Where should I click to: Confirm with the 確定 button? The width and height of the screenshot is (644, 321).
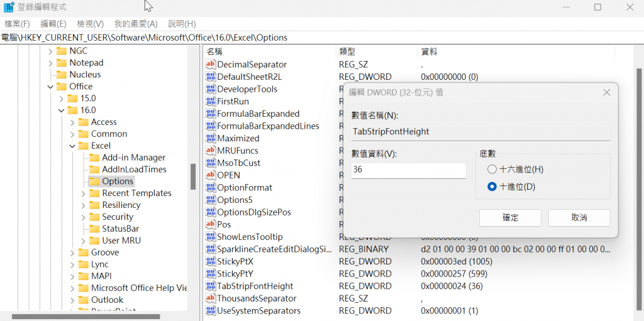pos(510,218)
